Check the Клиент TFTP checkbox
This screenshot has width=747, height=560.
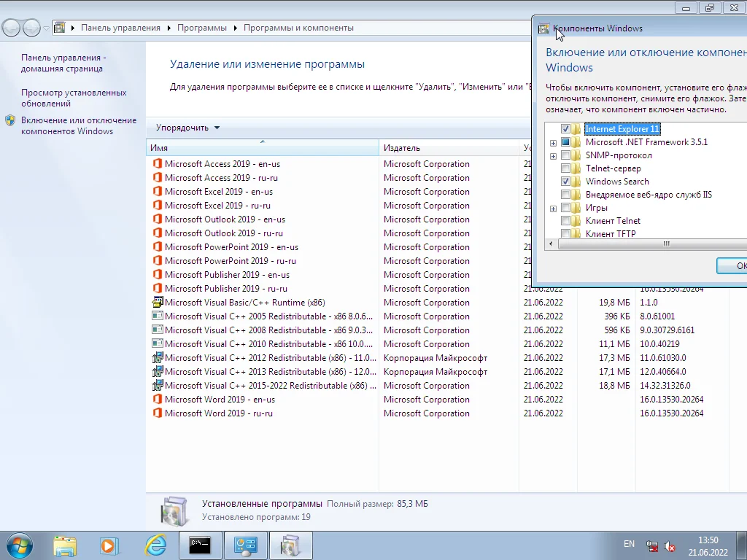(565, 233)
